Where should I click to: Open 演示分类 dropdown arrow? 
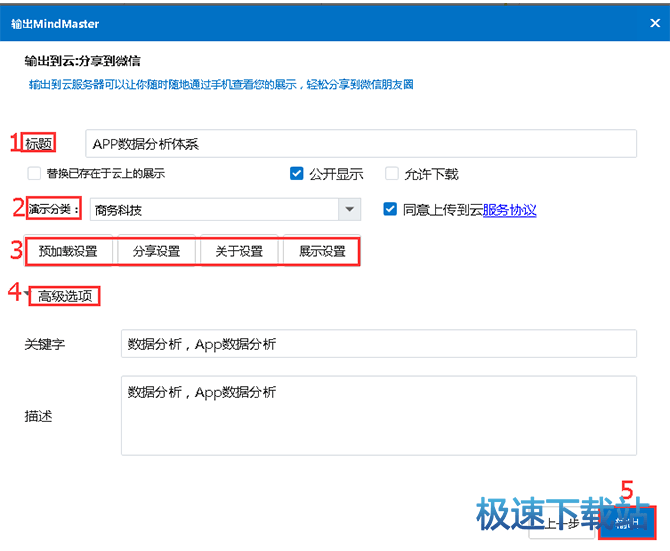pos(350,209)
